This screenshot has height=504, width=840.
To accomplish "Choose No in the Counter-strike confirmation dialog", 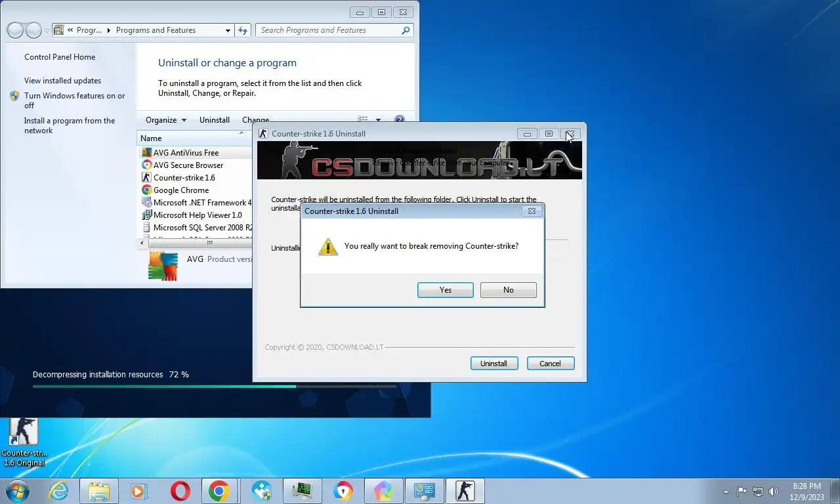I will 508,290.
